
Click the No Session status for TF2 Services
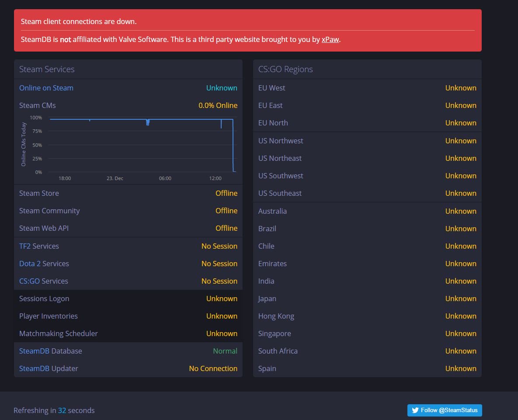[219, 246]
